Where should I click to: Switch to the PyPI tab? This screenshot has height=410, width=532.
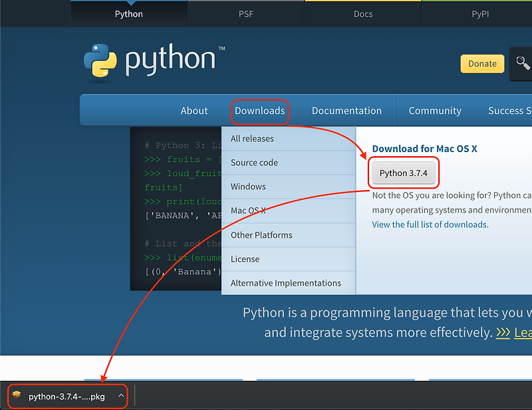pyautogui.click(x=480, y=13)
